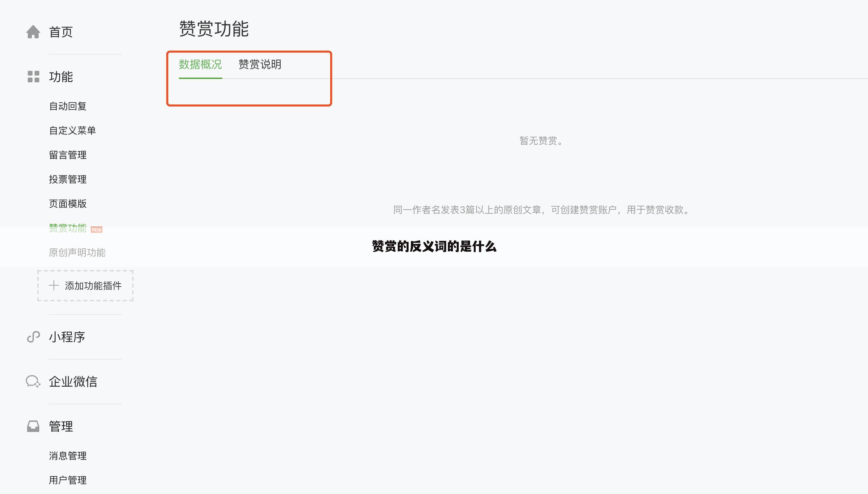Click the 暂无赞赏。 message
This screenshot has width=868, height=494.
click(542, 141)
